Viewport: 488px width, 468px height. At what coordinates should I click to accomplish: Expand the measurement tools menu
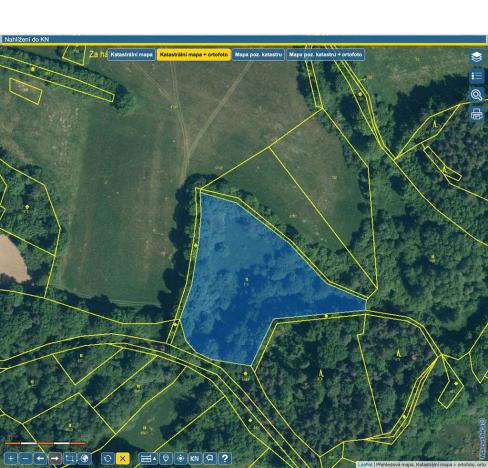(x=148, y=459)
